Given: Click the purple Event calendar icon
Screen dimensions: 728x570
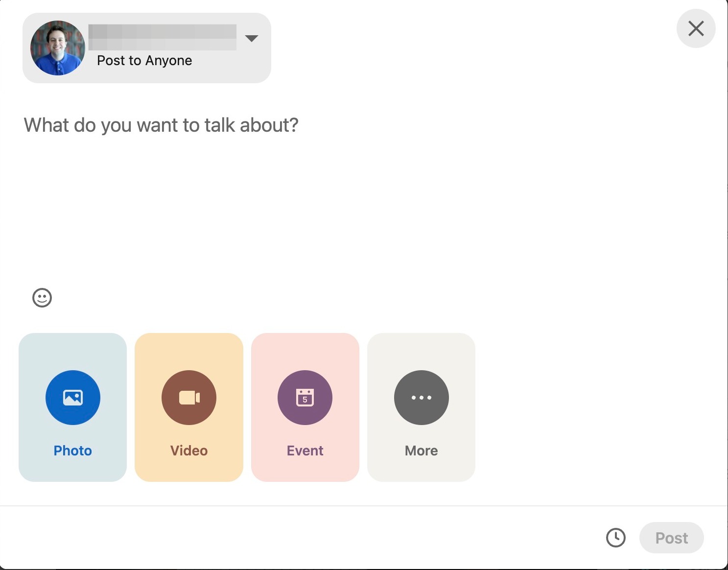Looking at the screenshot, I should [305, 397].
